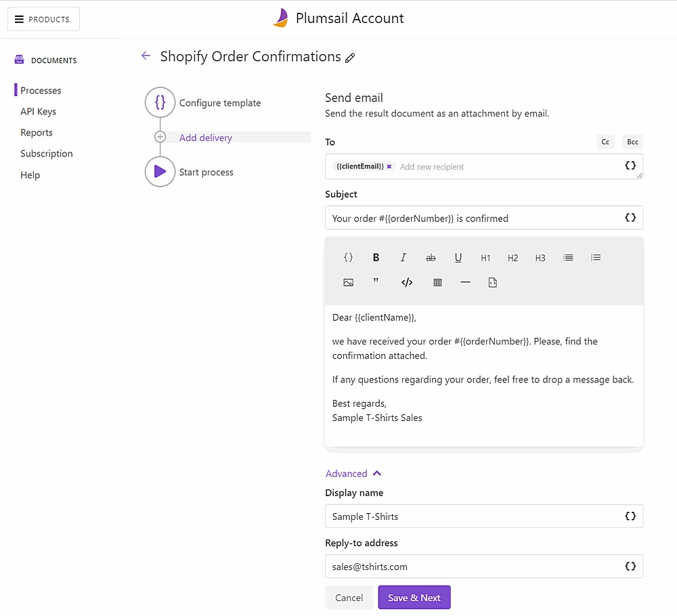Click the plus circle beside Add delivery
Viewport: 677px width, 616px height.
click(160, 137)
